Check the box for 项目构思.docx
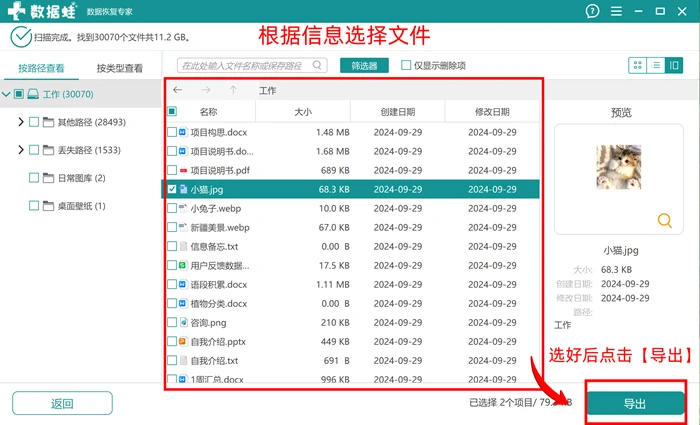 tap(172, 132)
